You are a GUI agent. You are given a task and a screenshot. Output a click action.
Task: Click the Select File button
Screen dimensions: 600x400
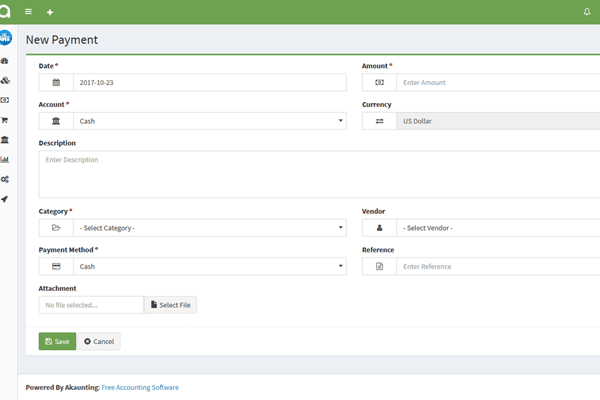[x=170, y=305]
